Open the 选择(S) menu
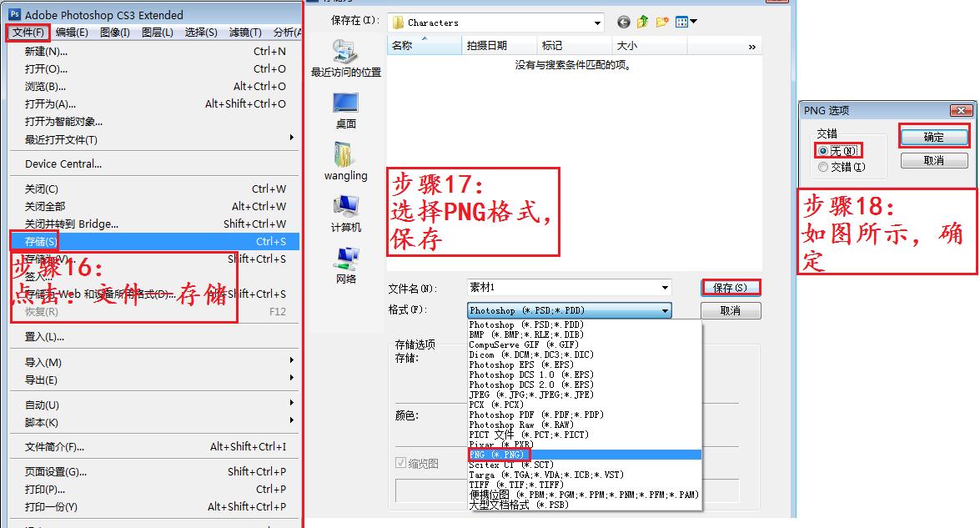 coord(201,33)
